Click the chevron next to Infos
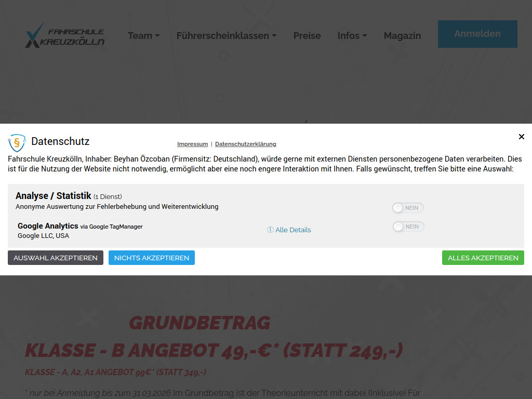Screen dimensions: 532x399 coord(365,36)
